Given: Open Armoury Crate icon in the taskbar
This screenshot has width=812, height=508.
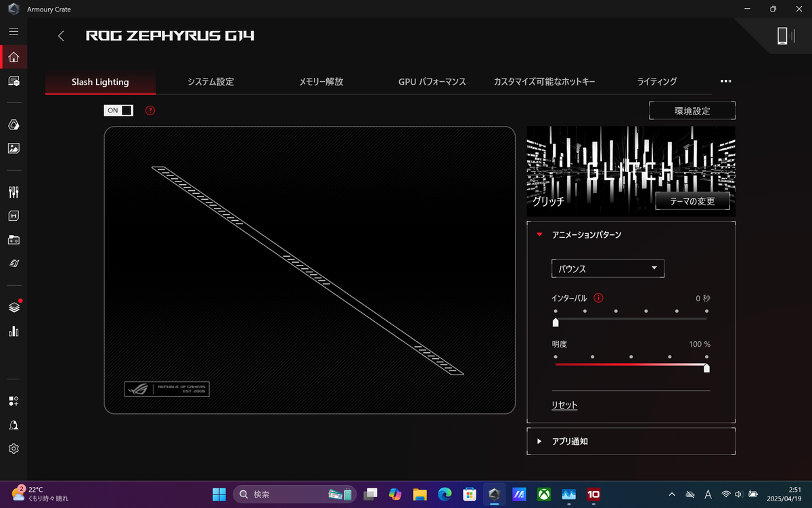Looking at the screenshot, I should [494, 494].
